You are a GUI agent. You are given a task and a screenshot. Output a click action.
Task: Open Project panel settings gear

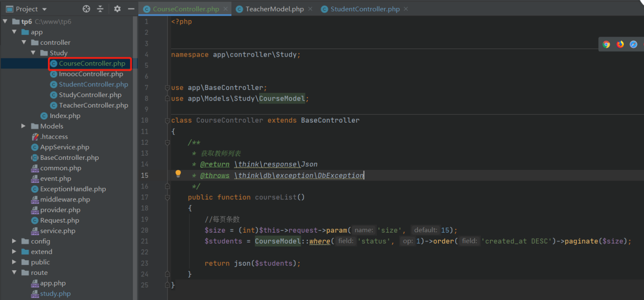click(117, 9)
